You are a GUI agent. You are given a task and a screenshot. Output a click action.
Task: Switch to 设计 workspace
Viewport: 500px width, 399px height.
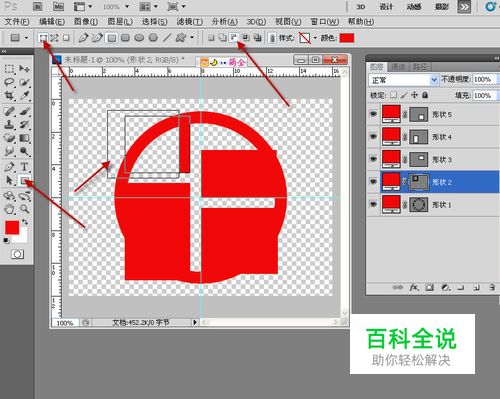tap(386, 7)
